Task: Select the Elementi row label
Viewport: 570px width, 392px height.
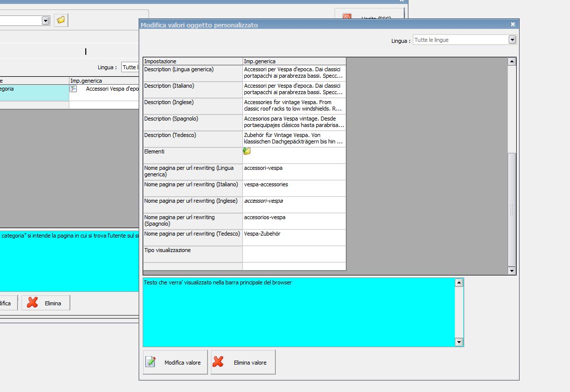Action: [x=192, y=155]
